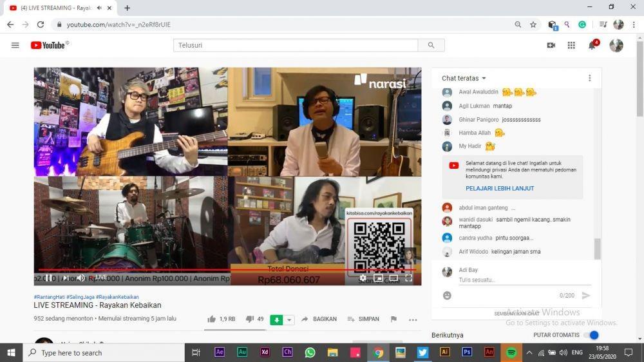Viewport: 644px width, 362px height.
Task: Enter fullscreen video mode
Action: (x=409, y=278)
